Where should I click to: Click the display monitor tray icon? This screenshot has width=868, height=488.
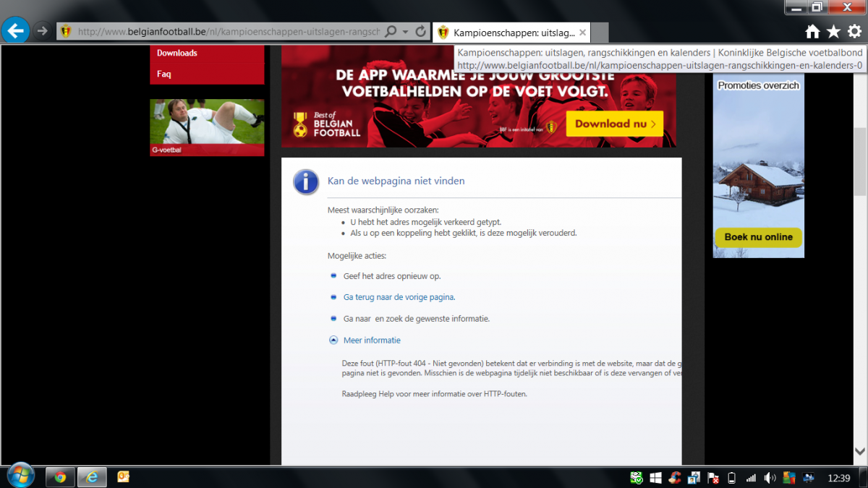tap(808, 478)
